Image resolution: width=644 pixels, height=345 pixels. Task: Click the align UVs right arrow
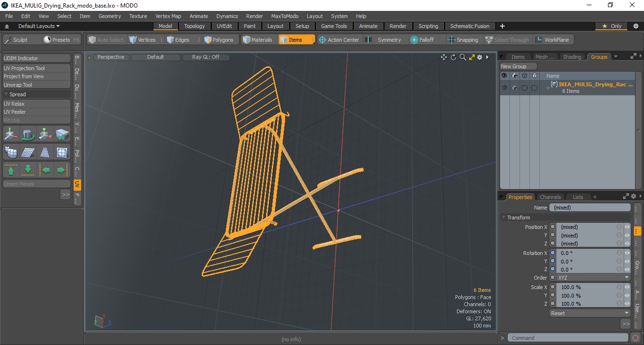pos(62,170)
